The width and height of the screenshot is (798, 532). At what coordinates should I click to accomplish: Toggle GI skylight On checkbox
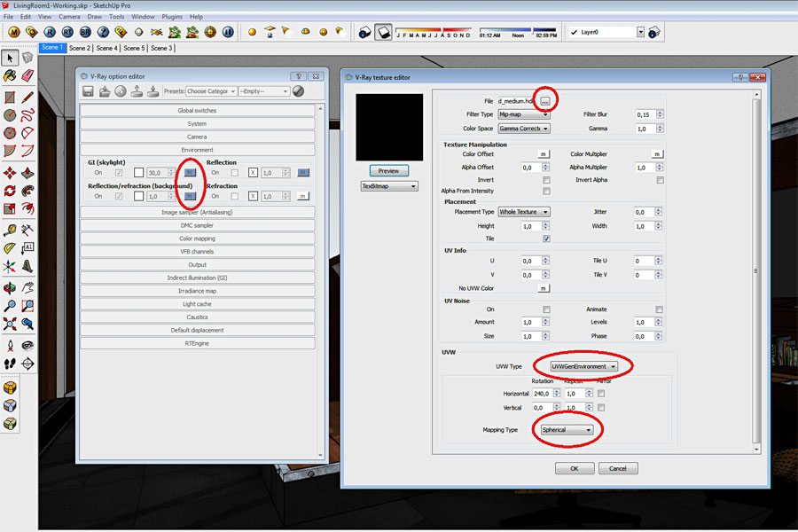click(119, 173)
